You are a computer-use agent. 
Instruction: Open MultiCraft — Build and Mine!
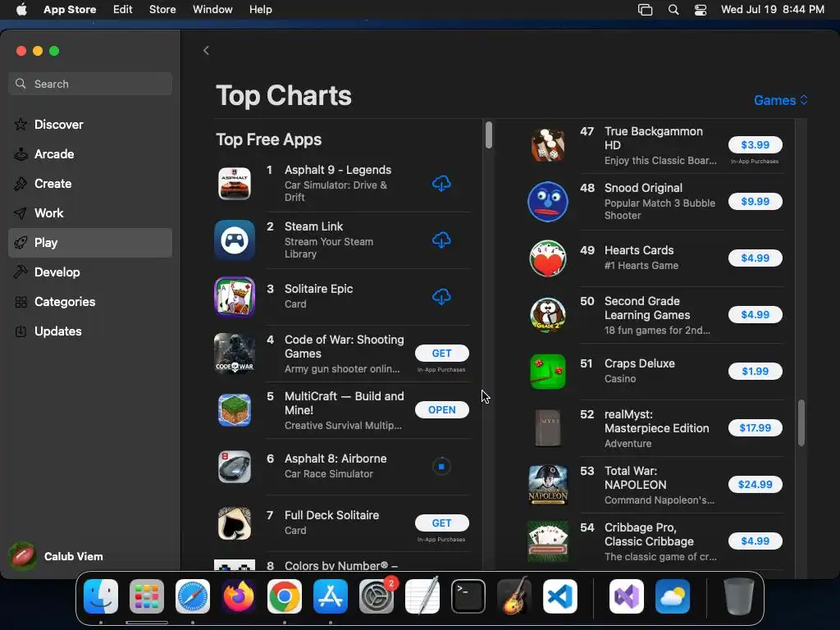click(x=441, y=410)
